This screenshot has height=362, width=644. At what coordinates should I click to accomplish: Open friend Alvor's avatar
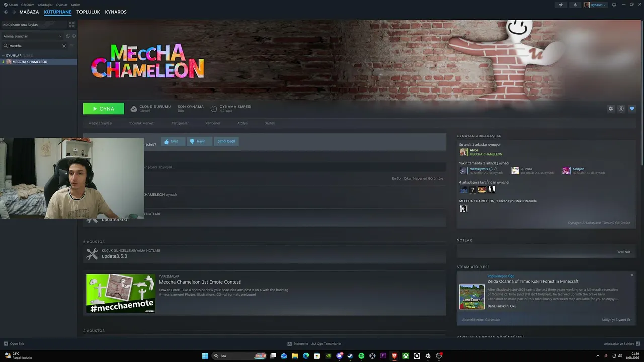click(x=464, y=152)
